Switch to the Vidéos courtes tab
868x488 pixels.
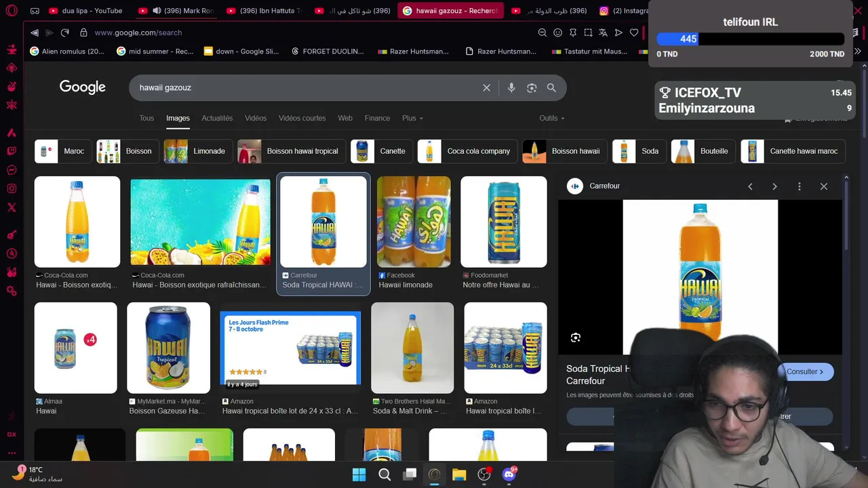302,118
